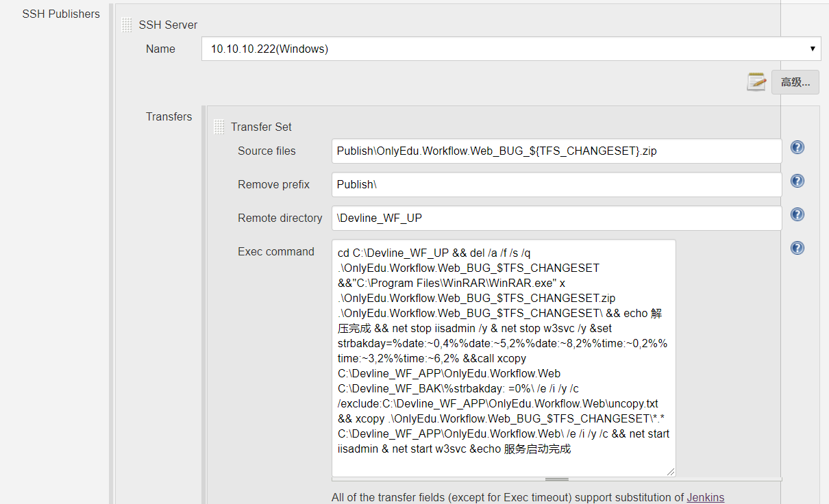Show help for Remote directory field
The height and width of the screenshot is (504, 829).
click(x=797, y=214)
